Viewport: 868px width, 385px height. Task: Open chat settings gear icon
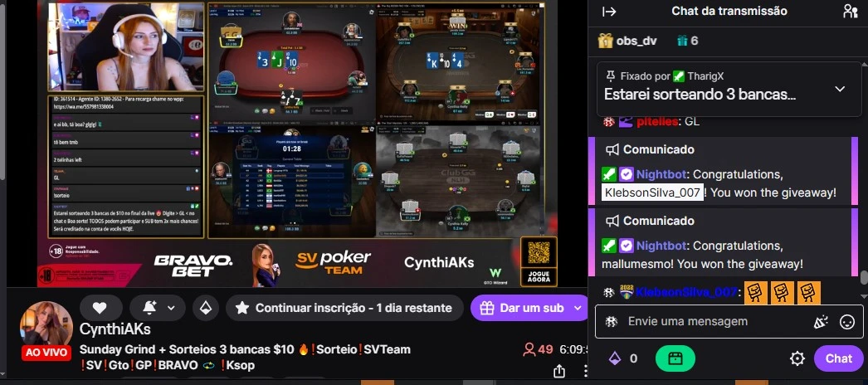[797, 359]
